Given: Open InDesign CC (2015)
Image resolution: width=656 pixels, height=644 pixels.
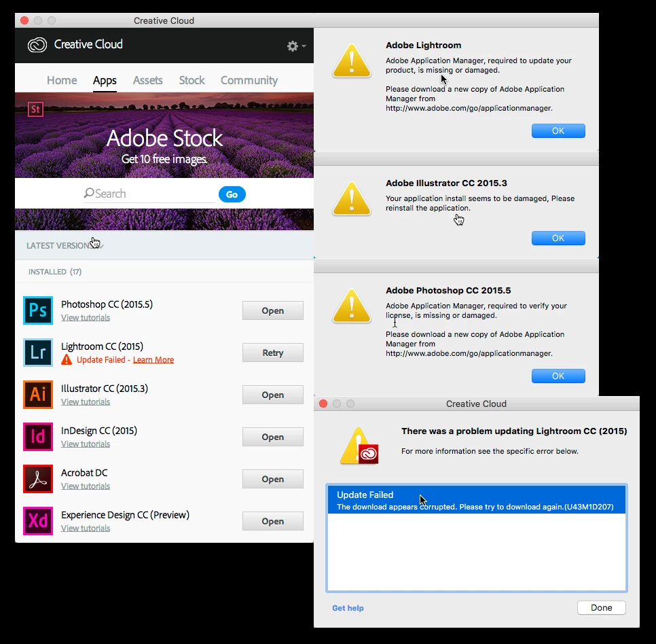Looking at the screenshot, I should (x=273, y=437).
